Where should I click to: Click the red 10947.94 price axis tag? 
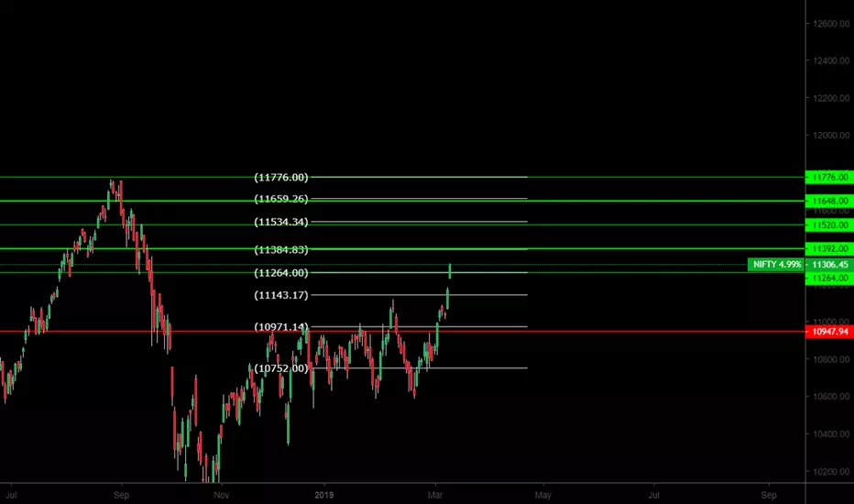pos(829,332)
